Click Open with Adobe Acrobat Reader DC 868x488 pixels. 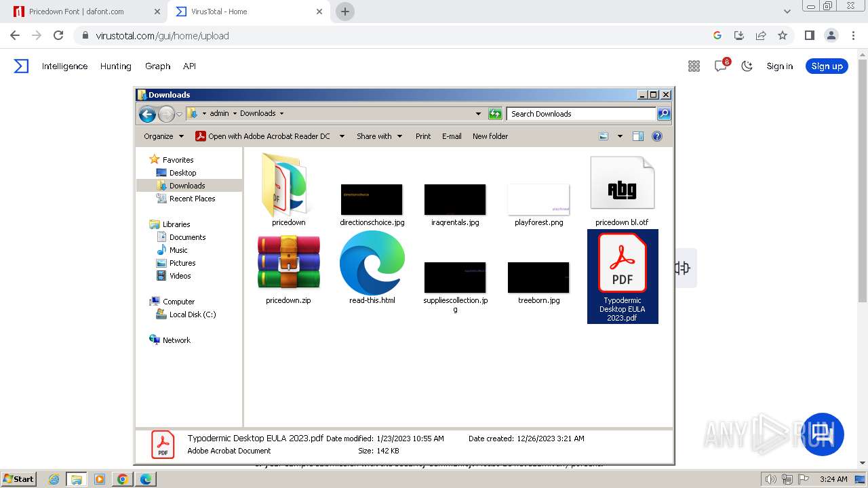tap(263, 136)
